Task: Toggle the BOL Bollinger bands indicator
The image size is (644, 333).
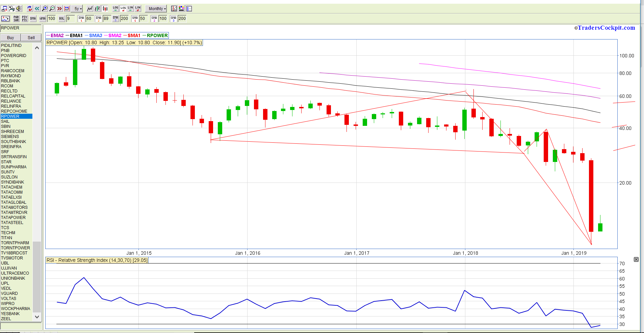Action: (62, 19)
